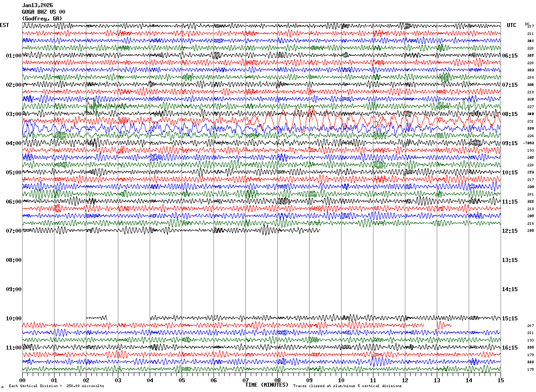
Task: Click the 07:00 EST time label
Action: (x=14, y=231)
